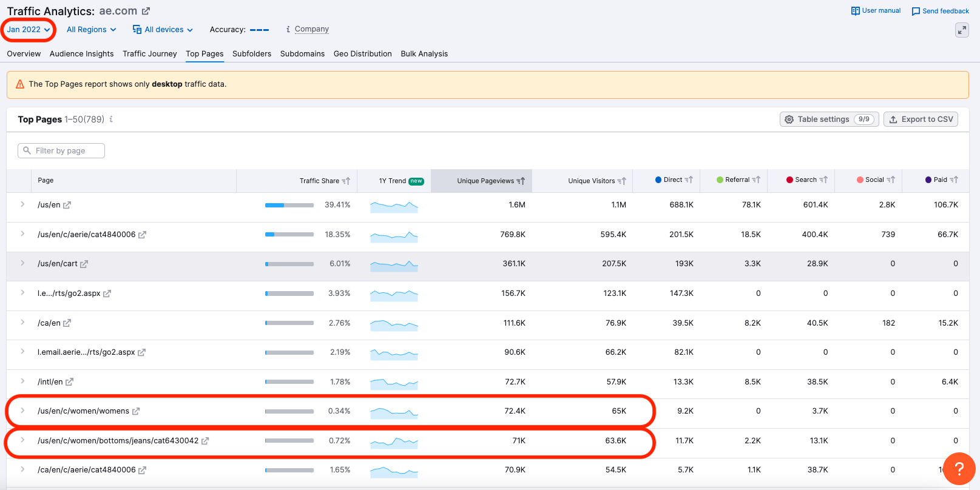Viewport: 980px width, 490px height.
Task: Sort by Direct traffic column
Action: coord(674,180)
